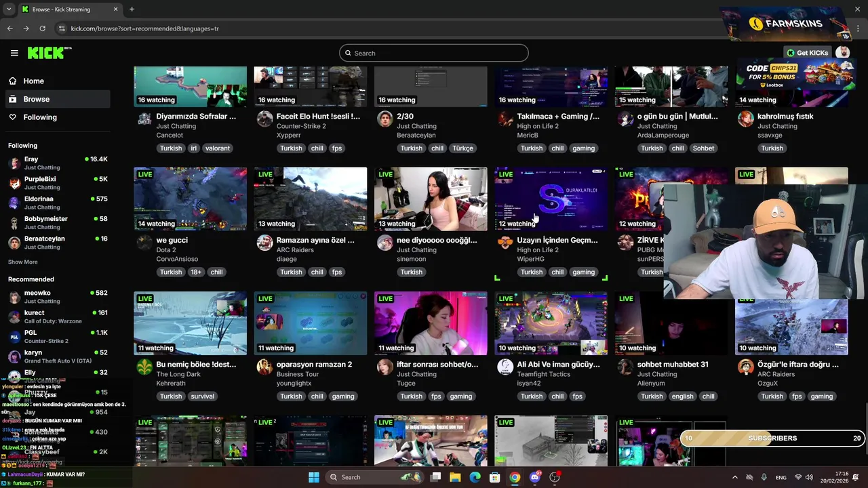
Task: Click Sohbet tag under ArdaLamperouge
Action: pos(703,148)
